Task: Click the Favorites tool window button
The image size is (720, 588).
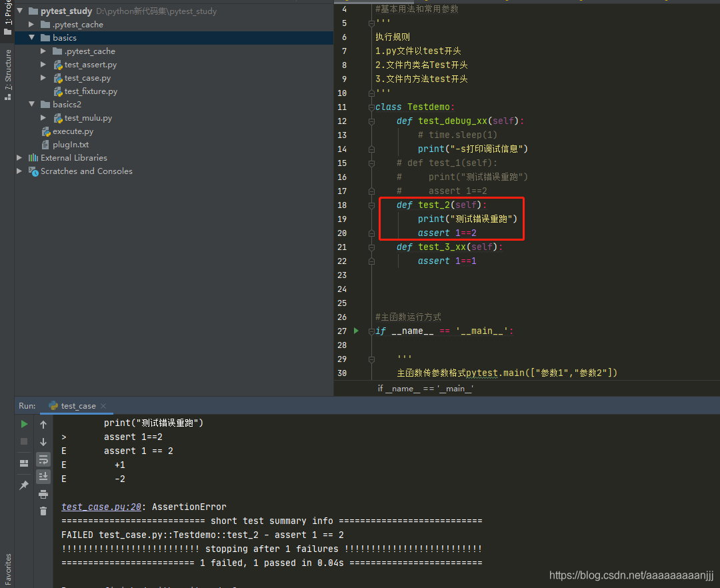Action: 7,568
